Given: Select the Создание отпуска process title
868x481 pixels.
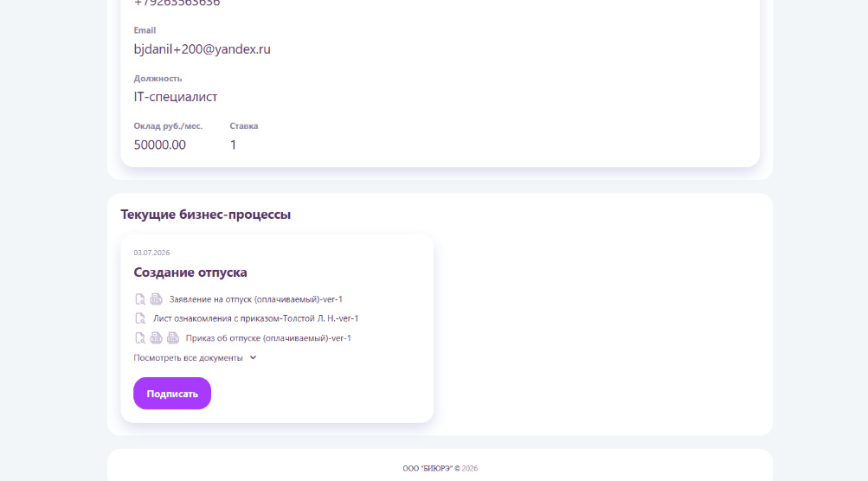Looking at the screenshot, I should (190, 273).
